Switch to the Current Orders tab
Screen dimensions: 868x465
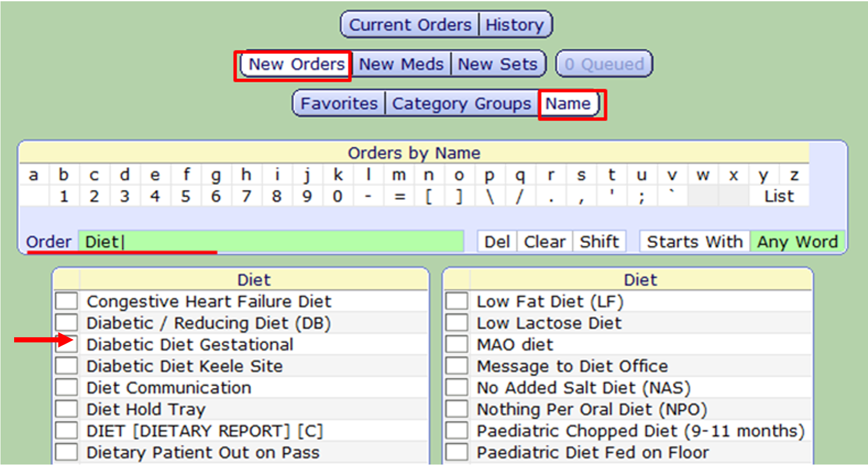408,24
